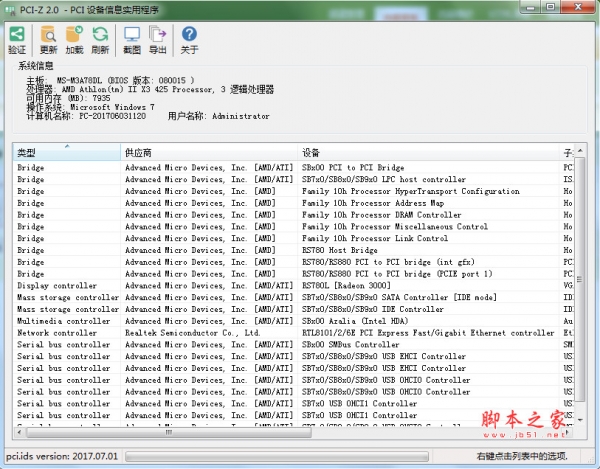Select 'Family 10h Processor Link Control' row
This screenshot has height=469, width=600.
coord(294,238)
